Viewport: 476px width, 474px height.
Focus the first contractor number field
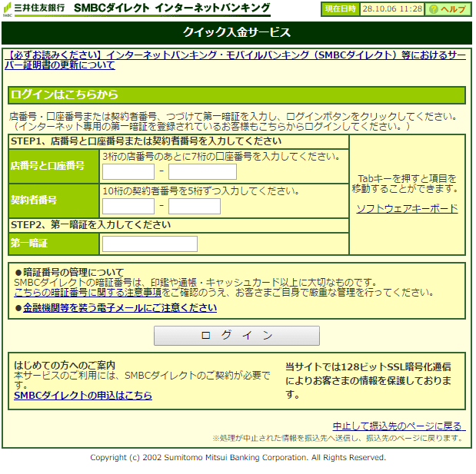pyautogui.click(x=128, y=206)
